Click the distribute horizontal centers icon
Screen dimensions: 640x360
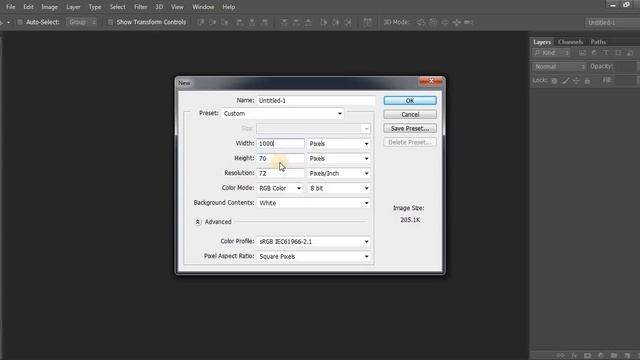click(336, 22)
